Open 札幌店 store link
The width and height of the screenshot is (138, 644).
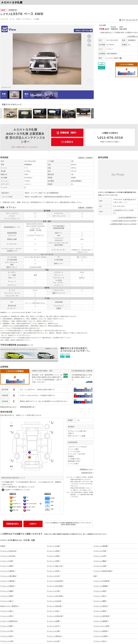(3, 546)
